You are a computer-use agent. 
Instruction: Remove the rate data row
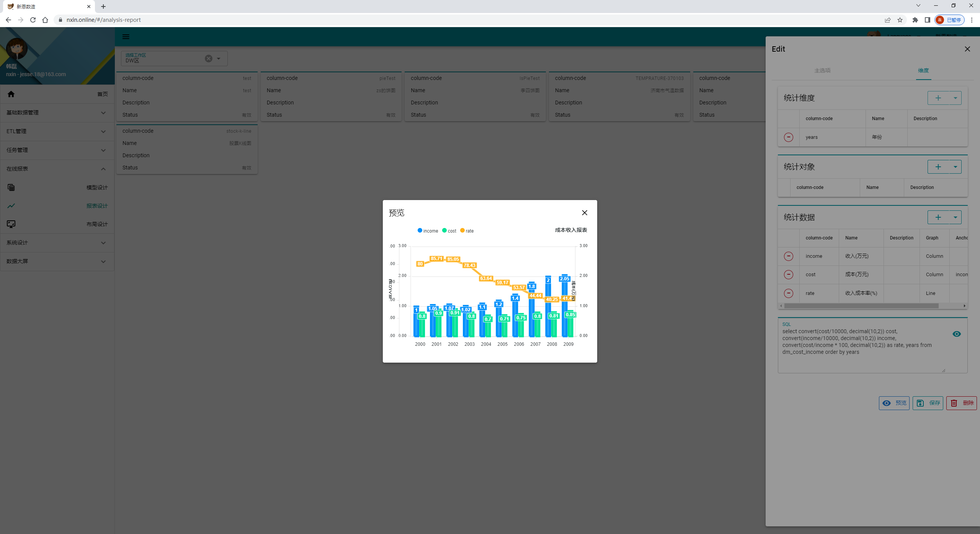pos(788,293)
